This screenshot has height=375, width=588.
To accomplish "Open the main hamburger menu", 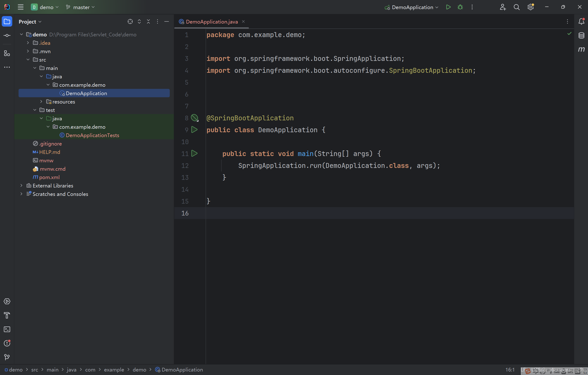I will pyautogui.click(x=21, y=7).
